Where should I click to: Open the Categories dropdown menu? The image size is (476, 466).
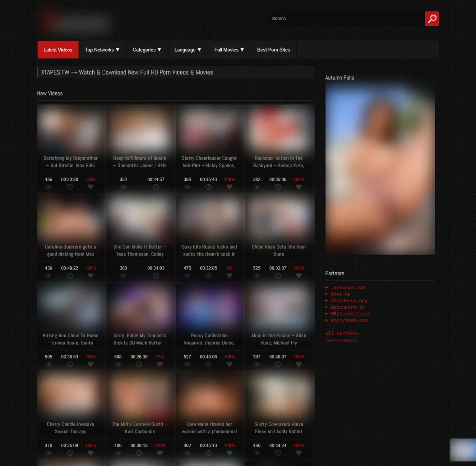(147, 50)
